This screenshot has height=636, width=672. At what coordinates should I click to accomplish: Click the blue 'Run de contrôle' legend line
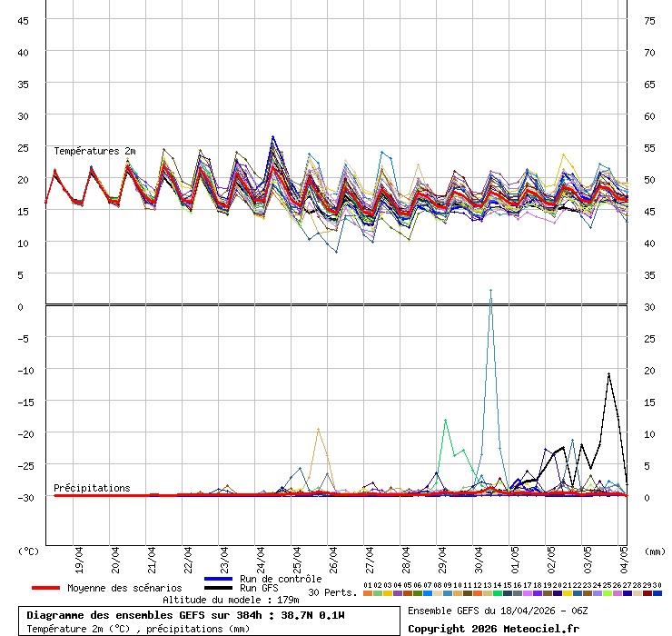[x=219, y=579]
